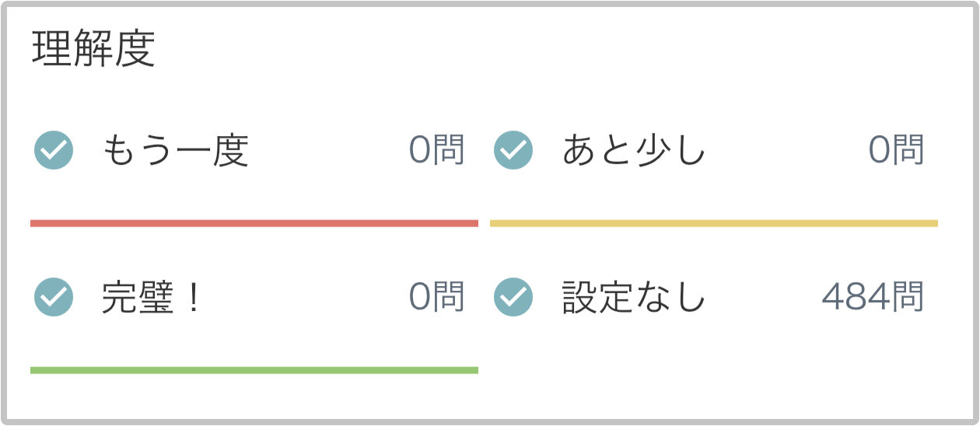Click the yellow bar under あと少し
980x426 pixels.
point(714,223)
